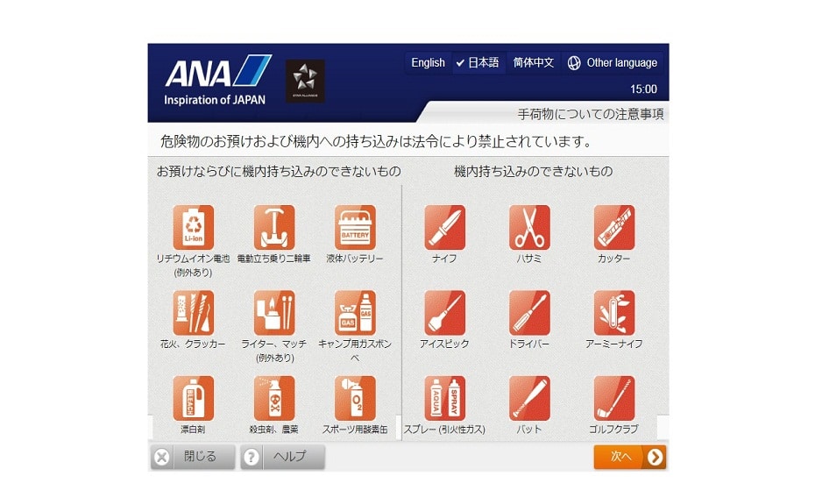Select the knife icon
This screenshot has height=504, width=815.
pos(445,227)
